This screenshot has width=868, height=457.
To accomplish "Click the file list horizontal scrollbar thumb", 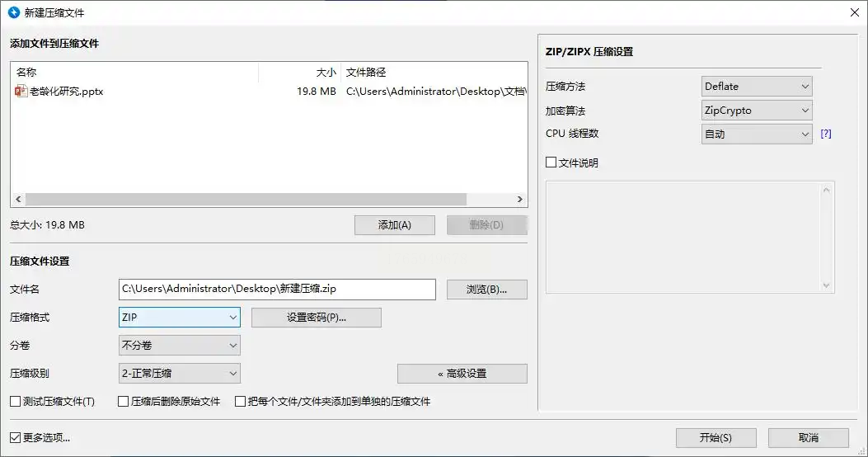I will click(x=246, y=199).
